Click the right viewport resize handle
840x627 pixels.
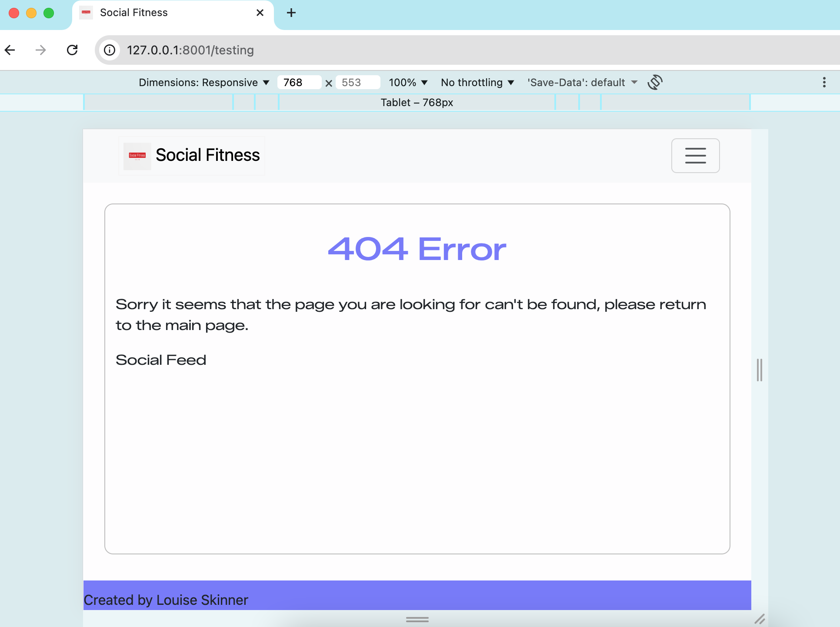760,370
